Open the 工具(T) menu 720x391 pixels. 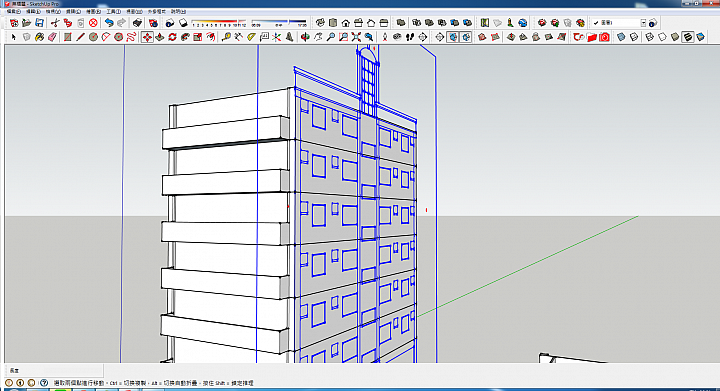[x=113, y=11]
